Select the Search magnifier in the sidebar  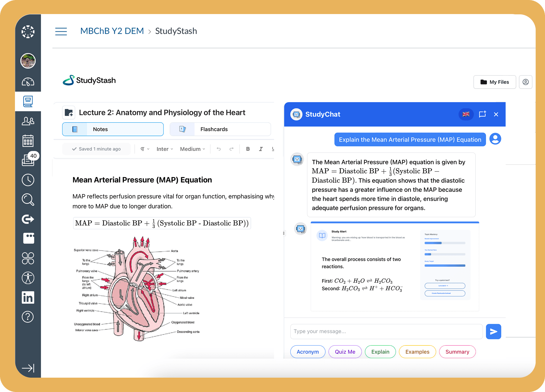point(28,199)
